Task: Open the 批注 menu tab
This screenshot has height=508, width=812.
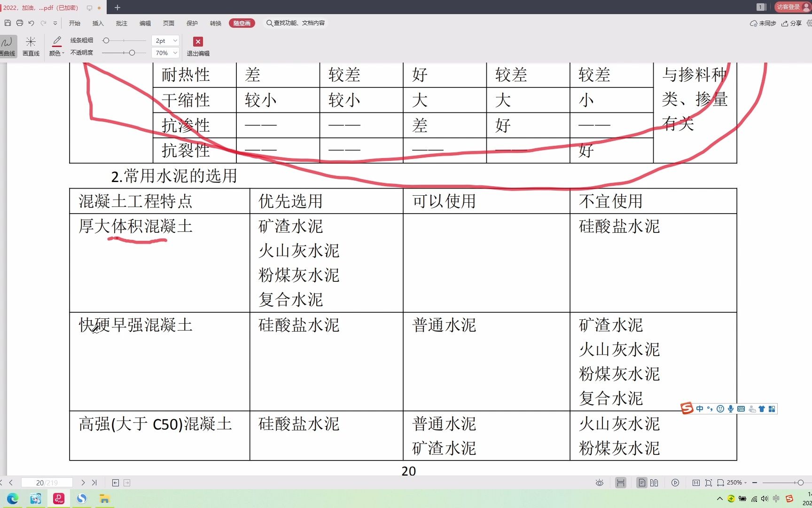Action: (x=122, y=23)
